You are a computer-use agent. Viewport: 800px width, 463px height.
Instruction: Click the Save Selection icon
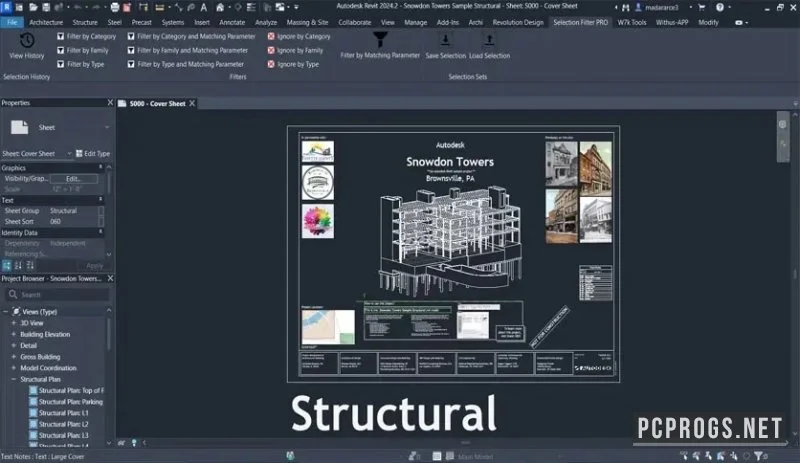click(445, 40)
